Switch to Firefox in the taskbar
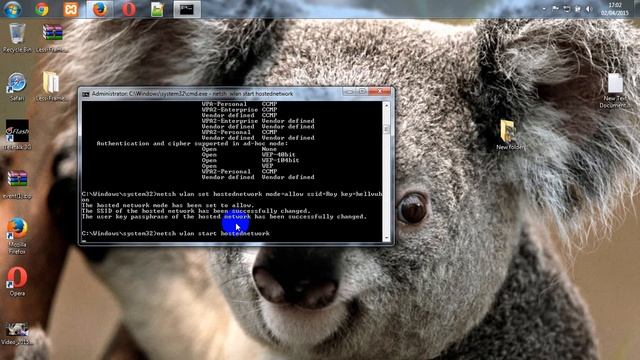 (100, 9)
